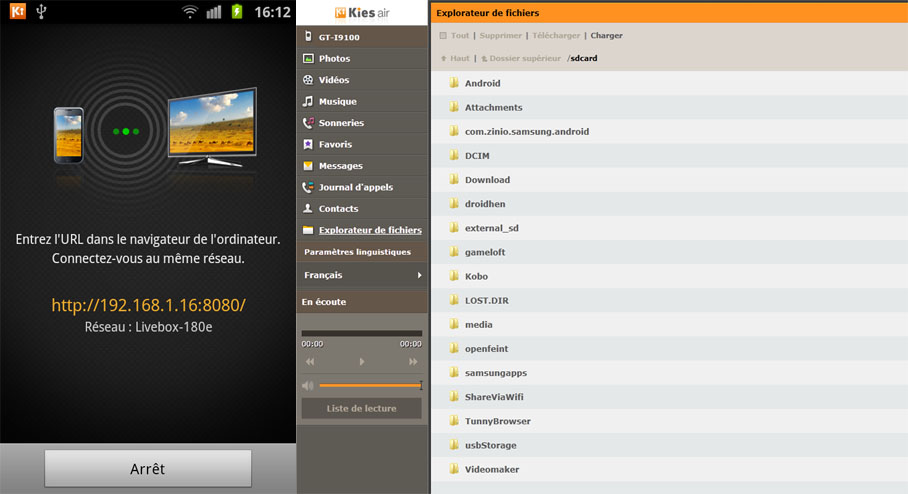Click the Haut up arrow icon
Image resolution: width=908 pixels, height=494 pixels.
(444, 58)
